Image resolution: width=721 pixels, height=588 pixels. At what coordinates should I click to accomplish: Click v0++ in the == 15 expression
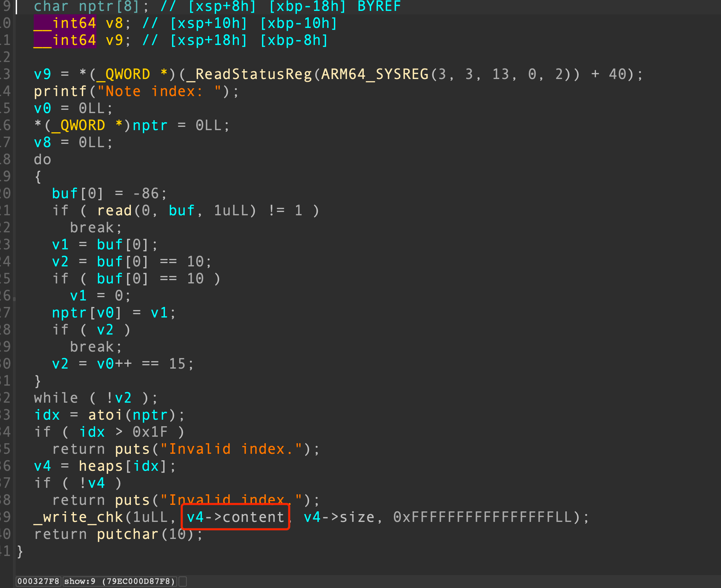coord(114,364)
